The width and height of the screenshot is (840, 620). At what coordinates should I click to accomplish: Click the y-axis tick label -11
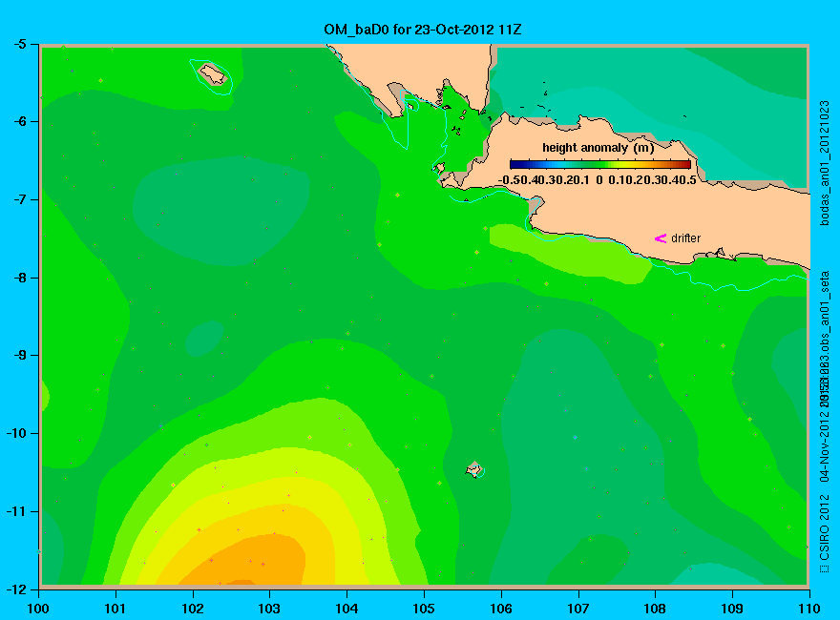coord(15,510)
